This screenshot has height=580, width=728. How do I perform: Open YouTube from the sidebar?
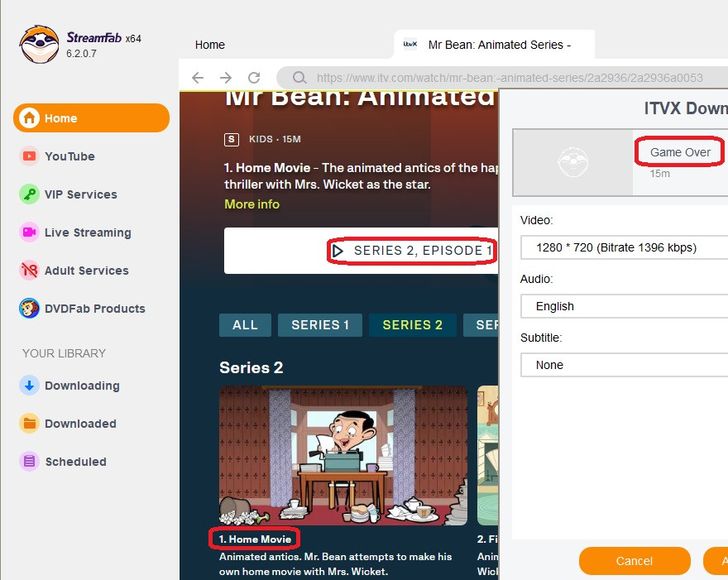69,156
